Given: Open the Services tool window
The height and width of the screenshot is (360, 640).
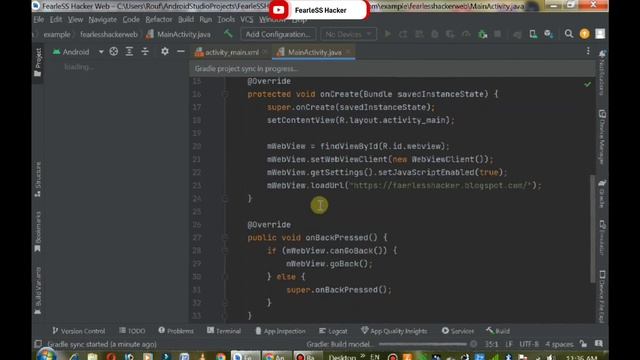Looking at the screenshot, I should click(458, 331).
